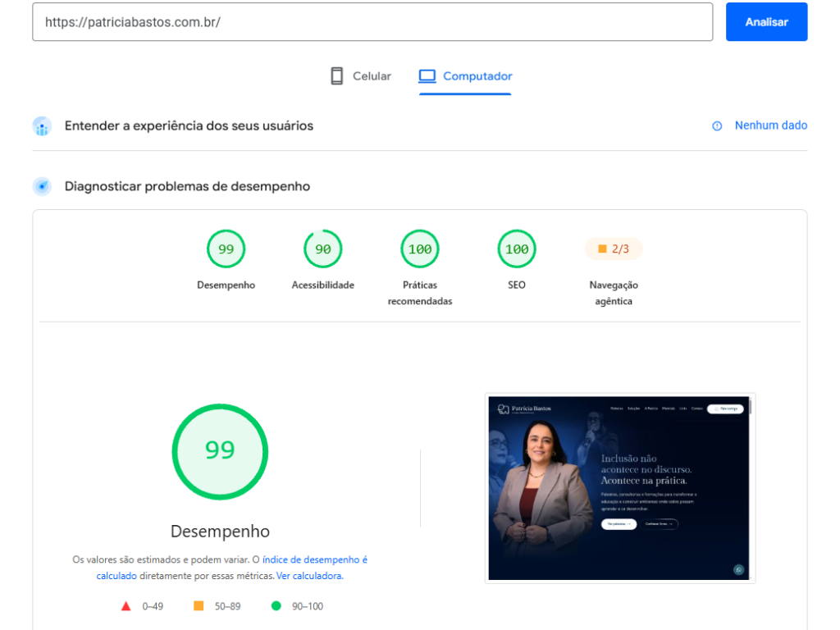The width and height of the screenshot is (840, 630).
Task: Jump to Desempenho score gauge 99
Action: point(226,249)
